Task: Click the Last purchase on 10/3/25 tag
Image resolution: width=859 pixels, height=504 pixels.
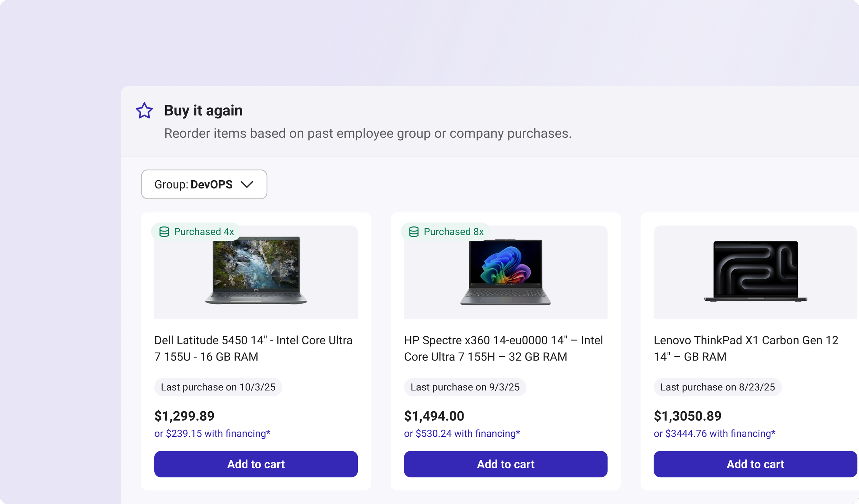Action: click(x=218, y=387)
